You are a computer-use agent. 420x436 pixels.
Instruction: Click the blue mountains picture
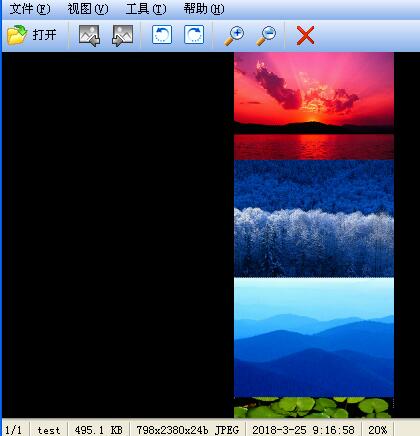point(314,337)
